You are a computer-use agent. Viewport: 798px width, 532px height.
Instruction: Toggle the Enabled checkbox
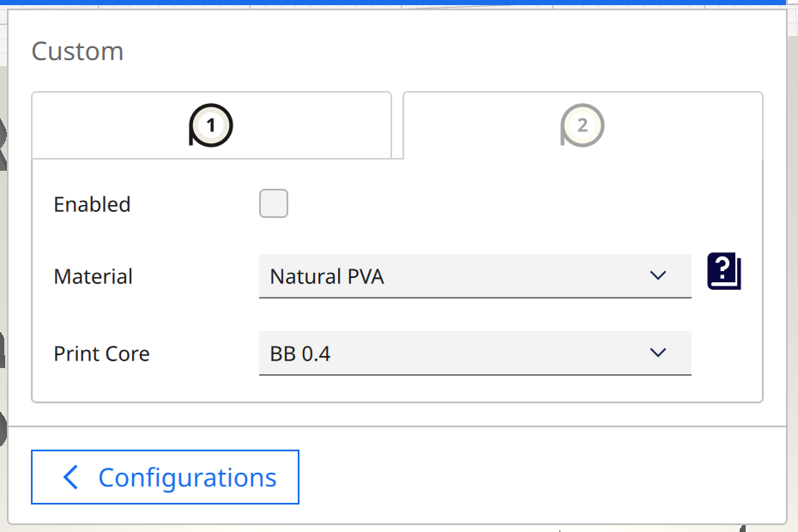coord(274,204)
